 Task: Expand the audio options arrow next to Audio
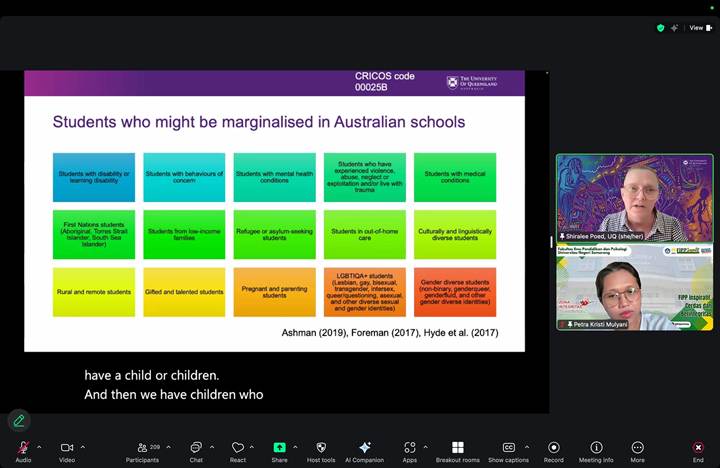(39, 447)
